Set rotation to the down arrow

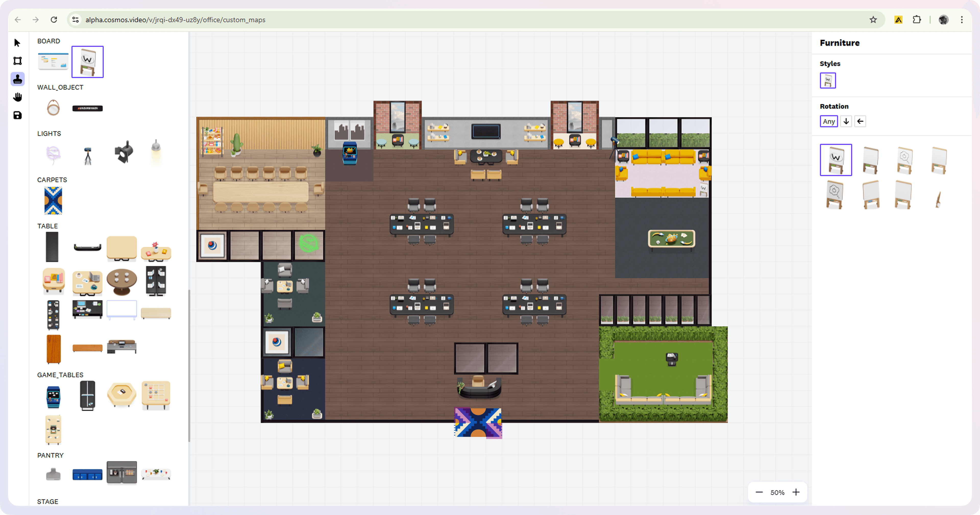click(846, 121)
